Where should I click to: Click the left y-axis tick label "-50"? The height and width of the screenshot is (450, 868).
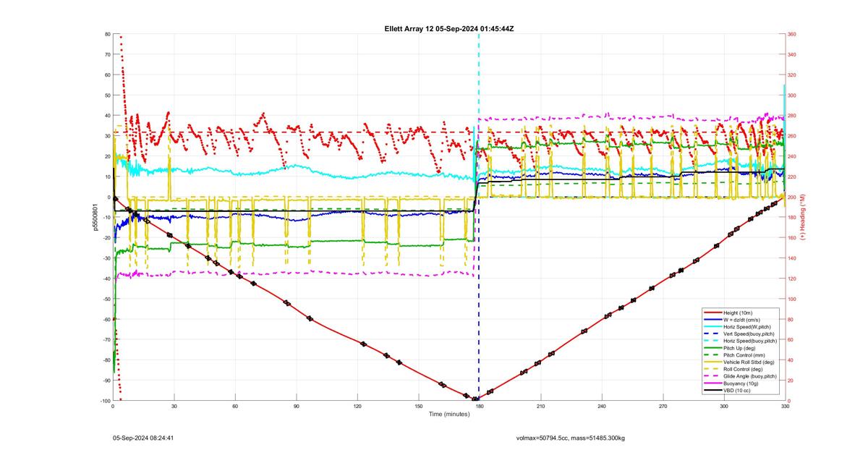106,299
